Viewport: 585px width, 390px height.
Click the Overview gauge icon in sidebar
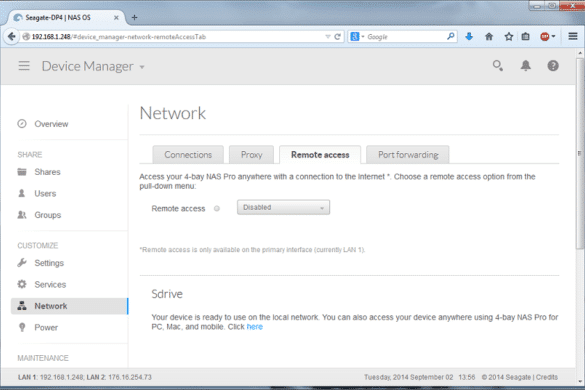click(22, 124)
